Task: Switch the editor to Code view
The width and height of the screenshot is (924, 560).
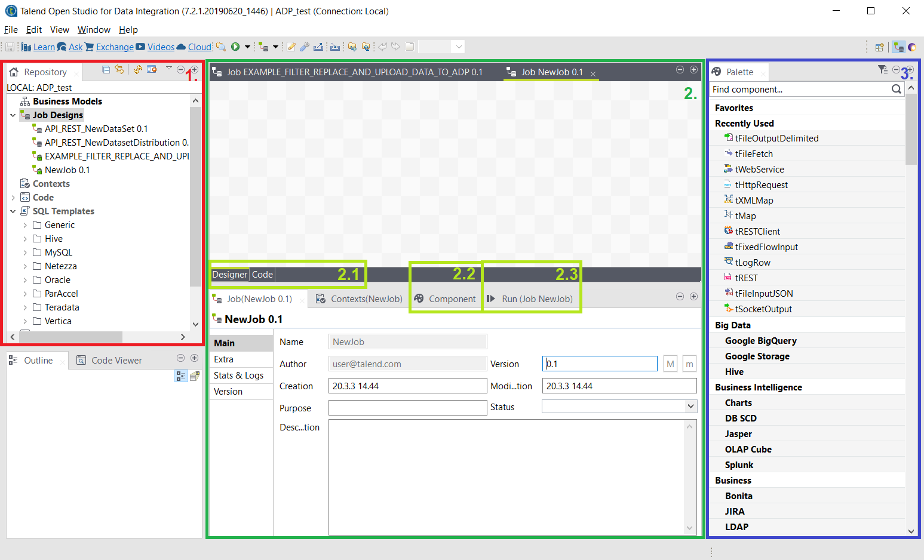Action: click(x=262, y=275)
